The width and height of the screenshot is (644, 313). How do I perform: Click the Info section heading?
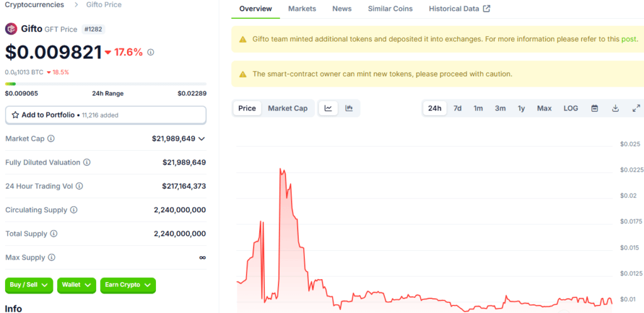point(13,309)
